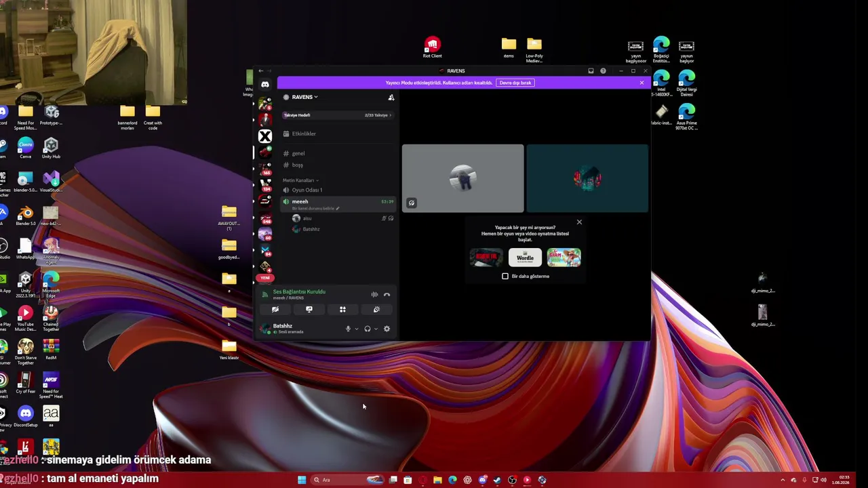Open the YENİ new mentions indicator
Viewport: 868px width, 488px height.
264,278
